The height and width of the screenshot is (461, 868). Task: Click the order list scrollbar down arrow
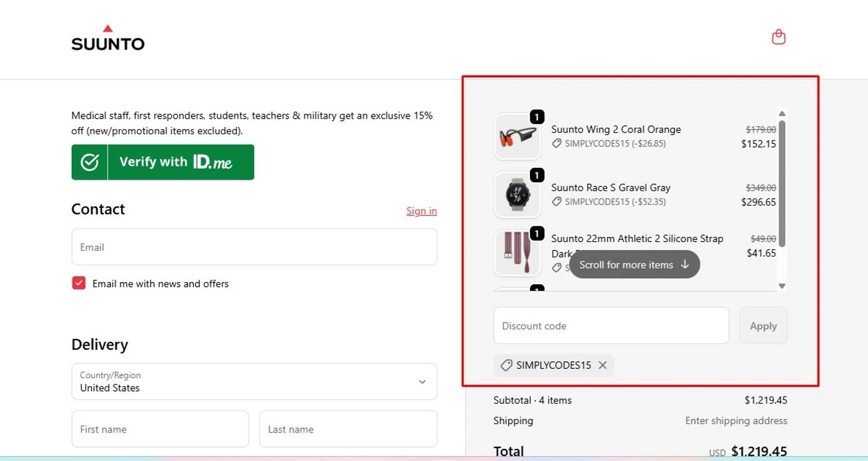(x=782, y=286)
